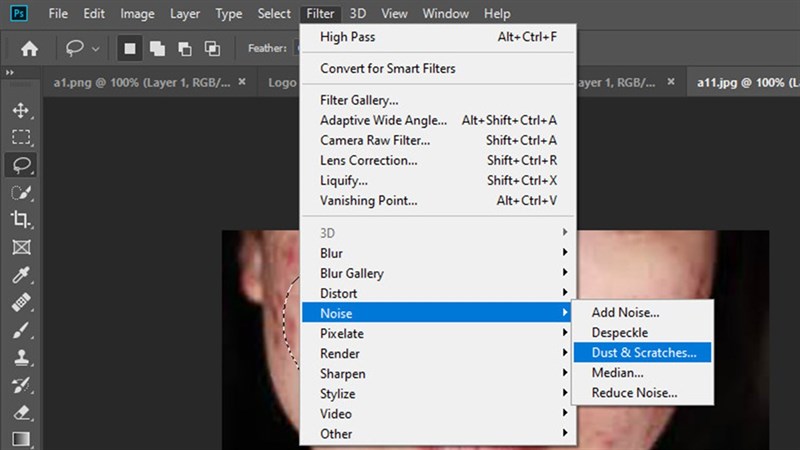Screen dimensions: 800x450
Task: Select the Quick Selection tool
Action: pos(21,192)
